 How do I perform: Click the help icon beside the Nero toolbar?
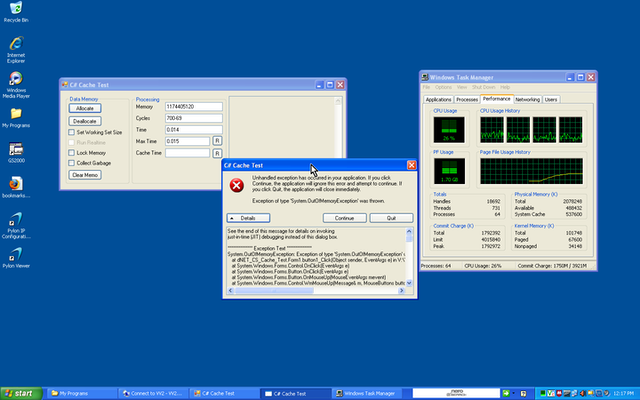[x=523, y=393]
